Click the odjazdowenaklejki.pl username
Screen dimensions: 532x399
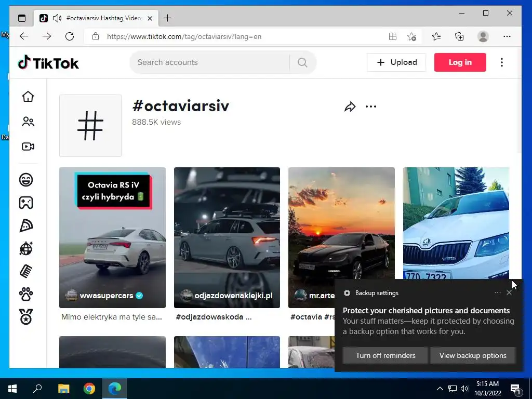(233, 296)
